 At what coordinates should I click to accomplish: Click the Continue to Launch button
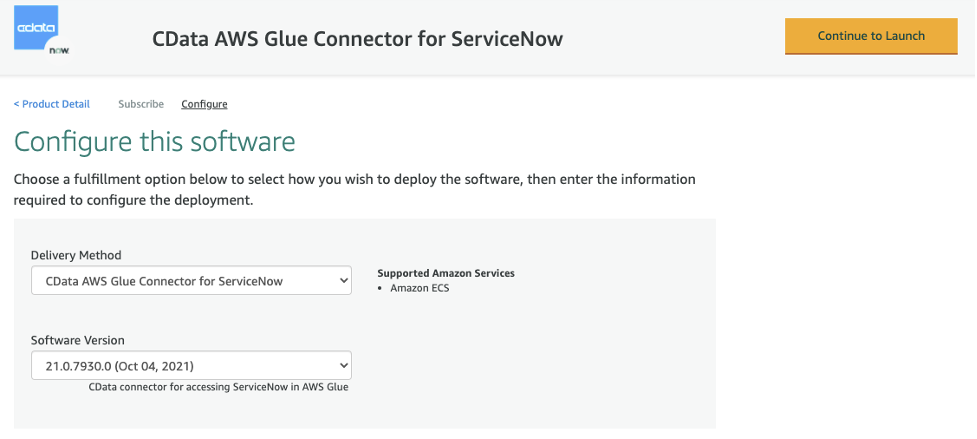871,36
